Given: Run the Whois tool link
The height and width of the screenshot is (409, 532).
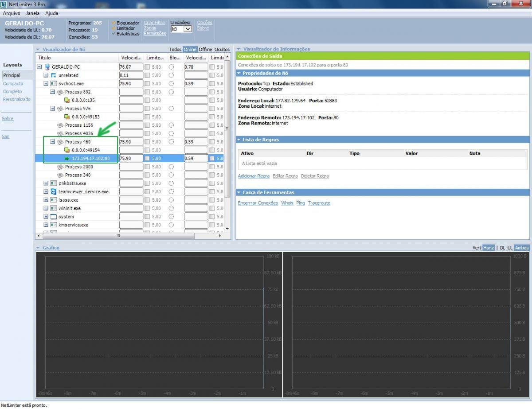Looking at the screenshot, I should [287, 203].
